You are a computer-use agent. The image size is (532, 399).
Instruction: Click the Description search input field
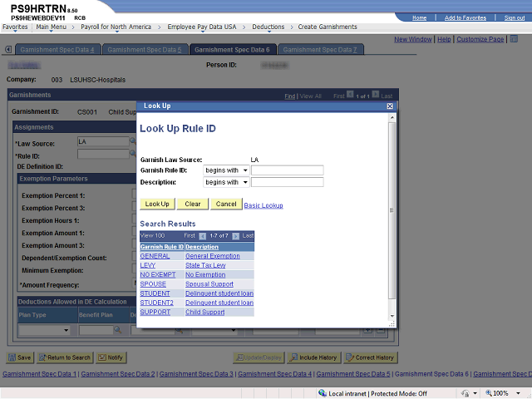[x=287, y=182]
